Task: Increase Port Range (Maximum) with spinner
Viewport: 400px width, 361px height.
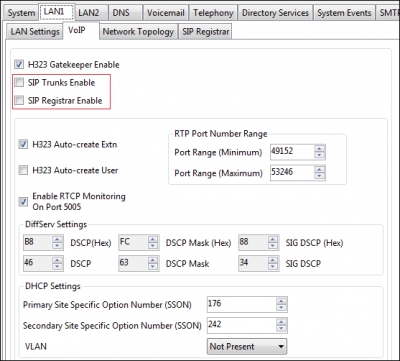Action: tap(319, 169)
